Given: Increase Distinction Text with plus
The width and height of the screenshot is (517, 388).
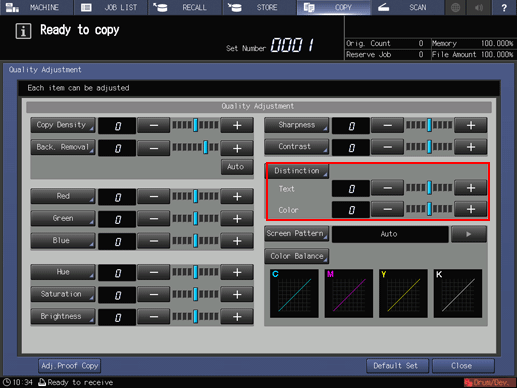Looking at the screenshot, I should click(x=471, y=188).
